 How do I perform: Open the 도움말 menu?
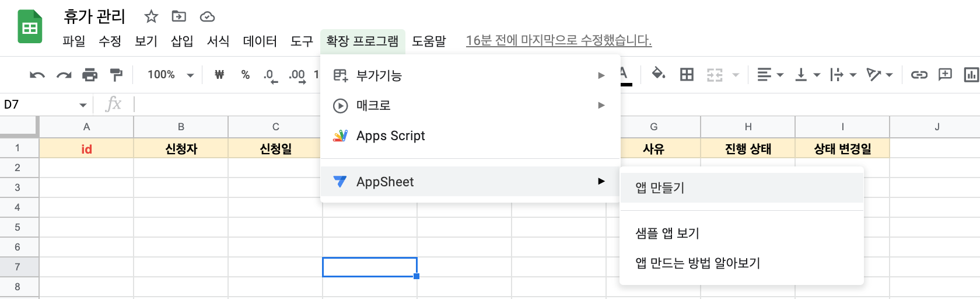(x=429, y=41)
